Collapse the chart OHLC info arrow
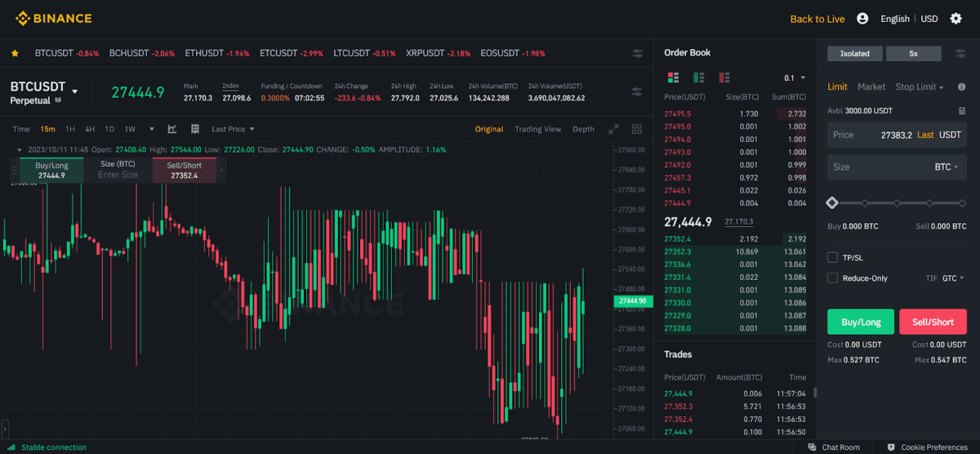Screen dimensions: 980x454 20,150
